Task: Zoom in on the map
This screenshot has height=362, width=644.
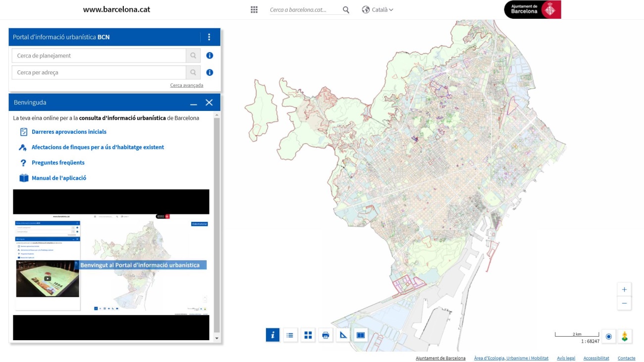Action: 624,290
